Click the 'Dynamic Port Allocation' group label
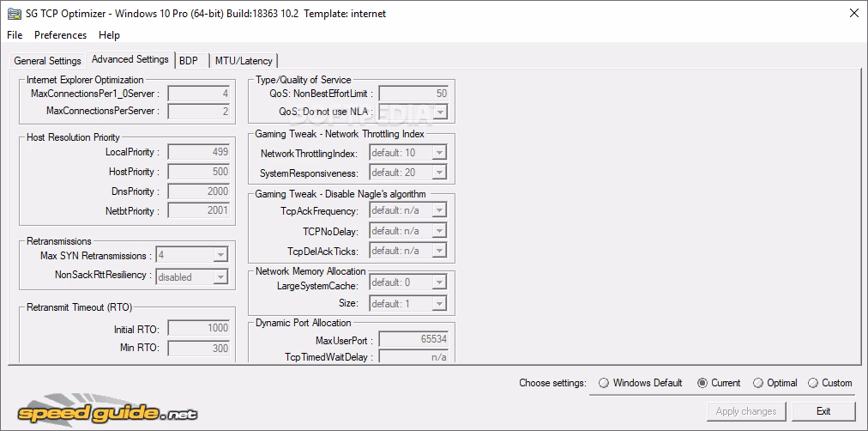The image size is (868, 431). [x=303, y=323]
